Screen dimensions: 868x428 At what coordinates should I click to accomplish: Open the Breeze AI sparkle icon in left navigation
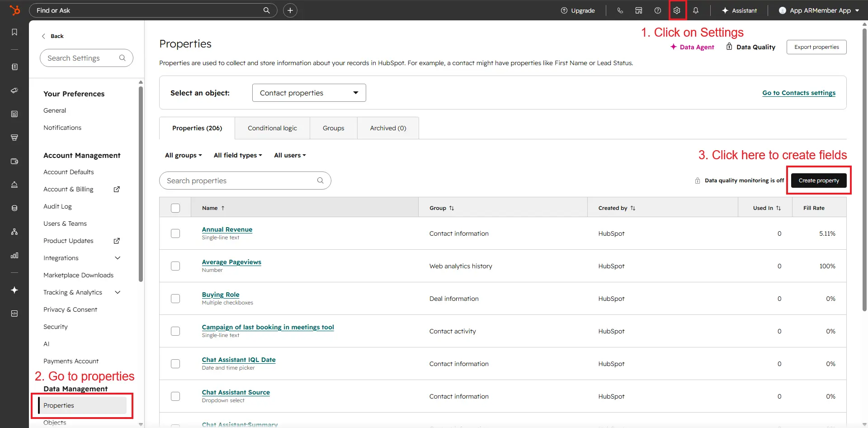click(14, 290)
